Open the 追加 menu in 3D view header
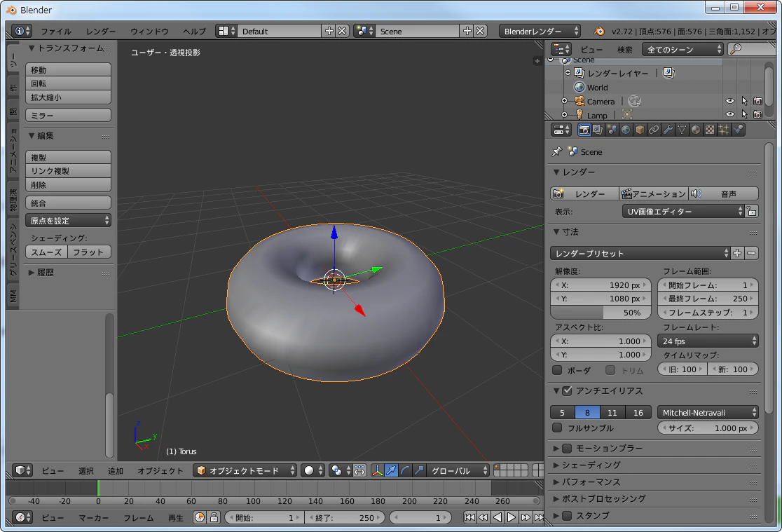The height and width of the screenshot is (532, 782). click(115, 470)
